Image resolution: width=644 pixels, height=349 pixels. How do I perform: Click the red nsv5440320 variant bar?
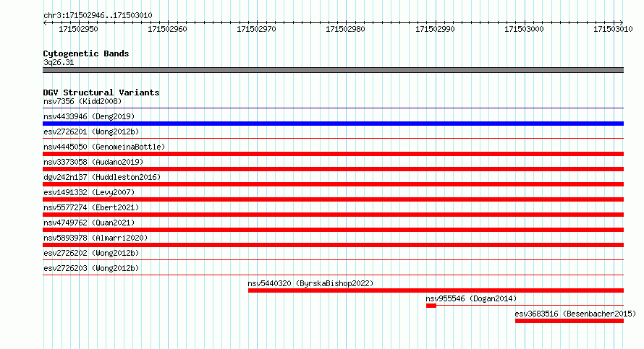coord(436,290)
